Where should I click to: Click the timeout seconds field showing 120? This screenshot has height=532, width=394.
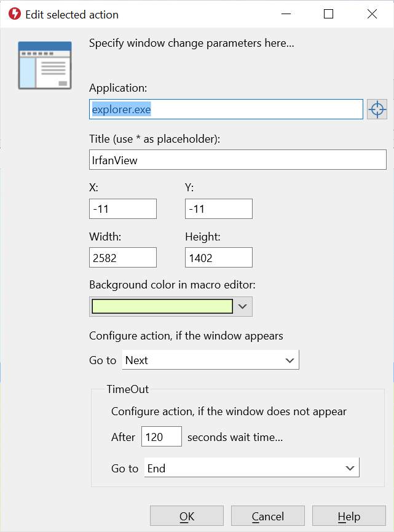(x=162, y=437)
